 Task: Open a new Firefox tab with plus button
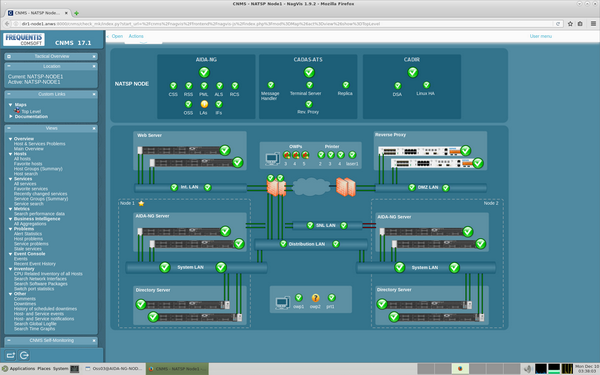(x=77, y=13)
